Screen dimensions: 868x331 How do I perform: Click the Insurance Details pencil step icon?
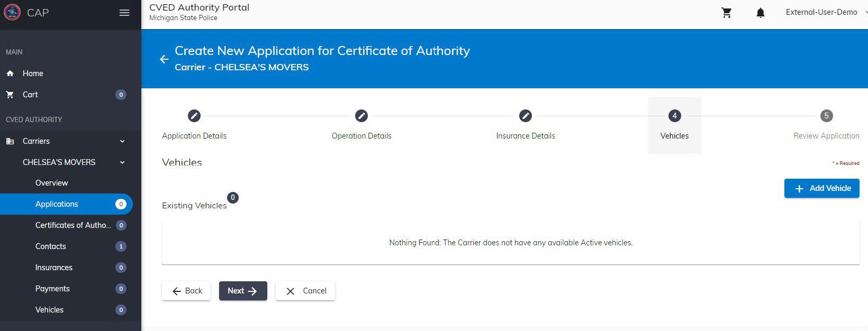pos(526,116)
